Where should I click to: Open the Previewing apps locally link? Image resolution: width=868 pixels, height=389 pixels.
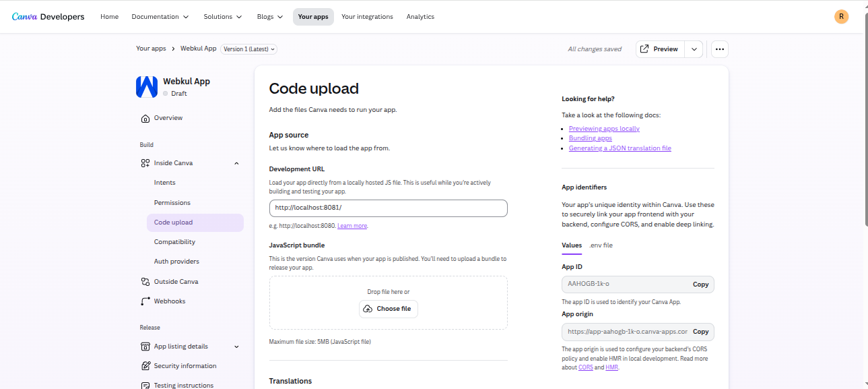point(604,129)
